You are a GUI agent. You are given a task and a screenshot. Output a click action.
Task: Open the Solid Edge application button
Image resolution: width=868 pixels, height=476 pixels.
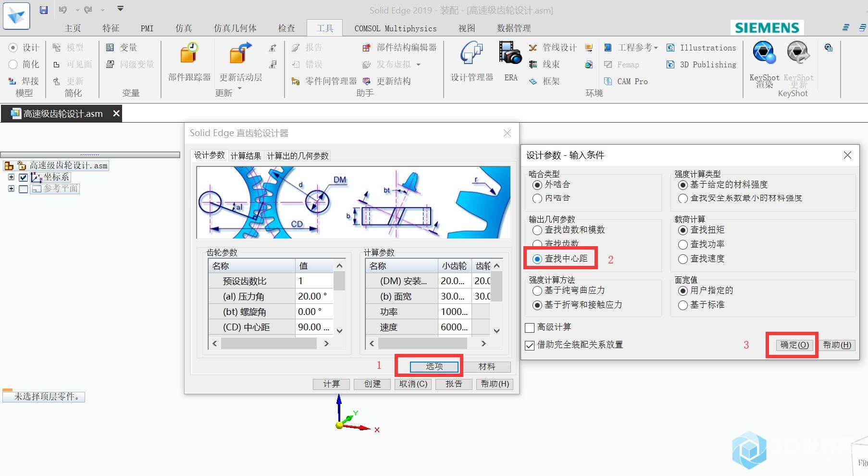point(16,16)
